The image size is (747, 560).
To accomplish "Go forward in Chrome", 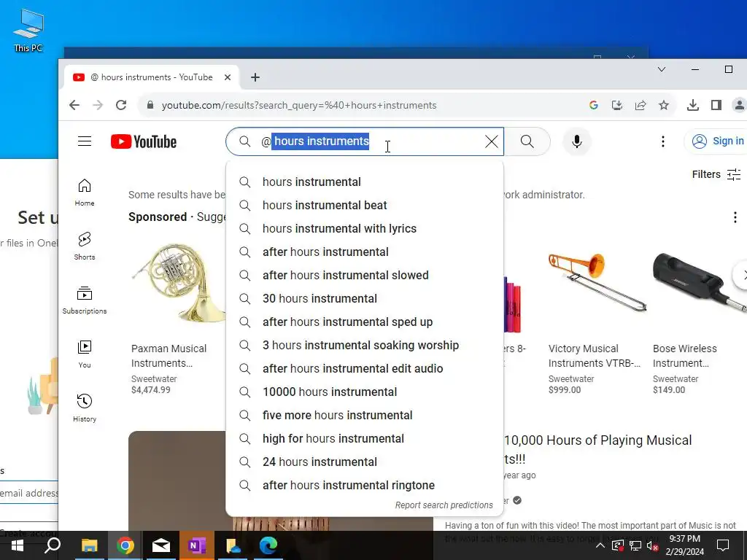I will pyautogui.click(x=98, y=105).
